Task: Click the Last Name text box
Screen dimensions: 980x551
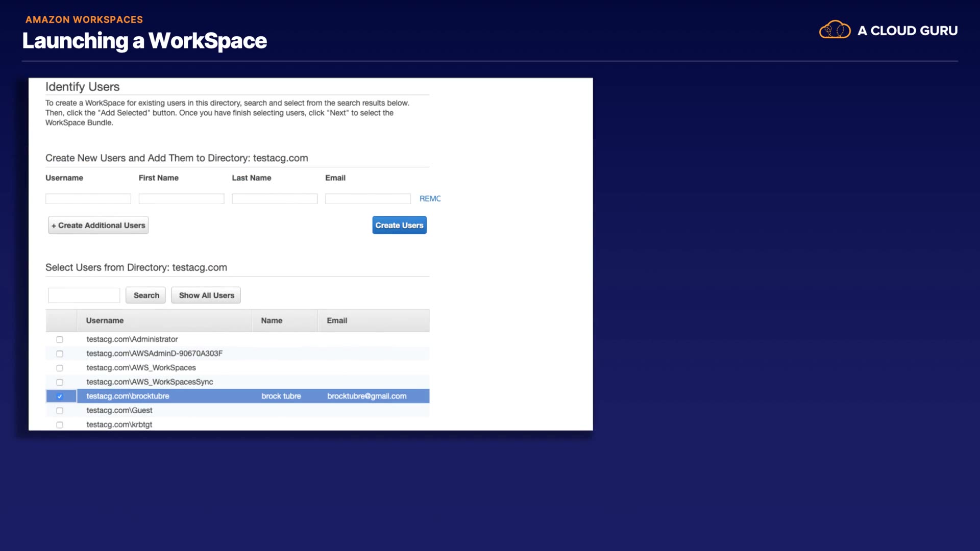Action: (274, 199)
